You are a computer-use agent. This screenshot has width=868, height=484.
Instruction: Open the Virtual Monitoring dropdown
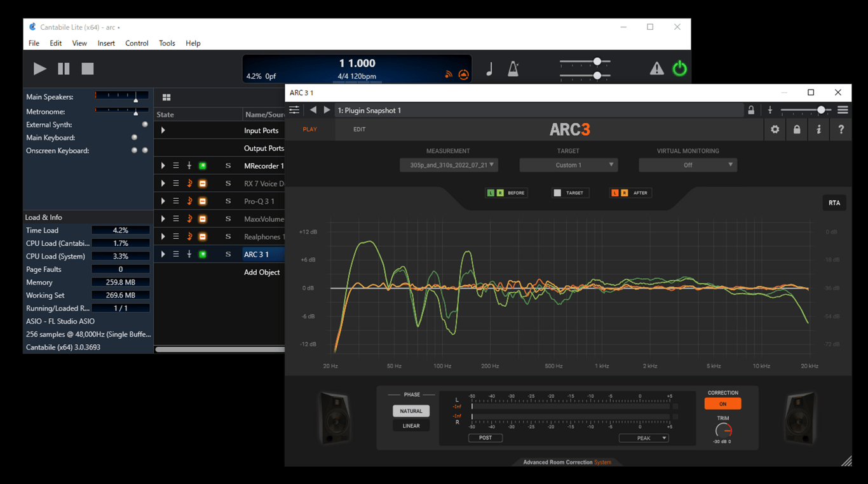coord(688,165)
